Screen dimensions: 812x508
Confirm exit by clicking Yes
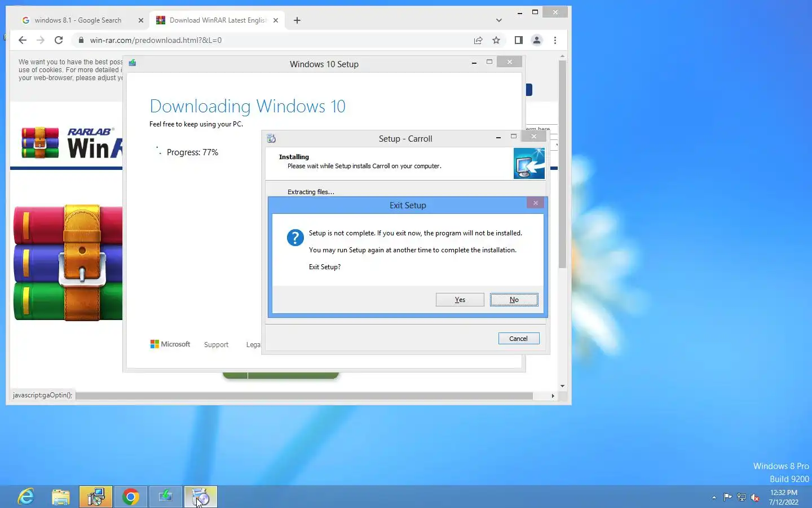(x=460, y=300)
